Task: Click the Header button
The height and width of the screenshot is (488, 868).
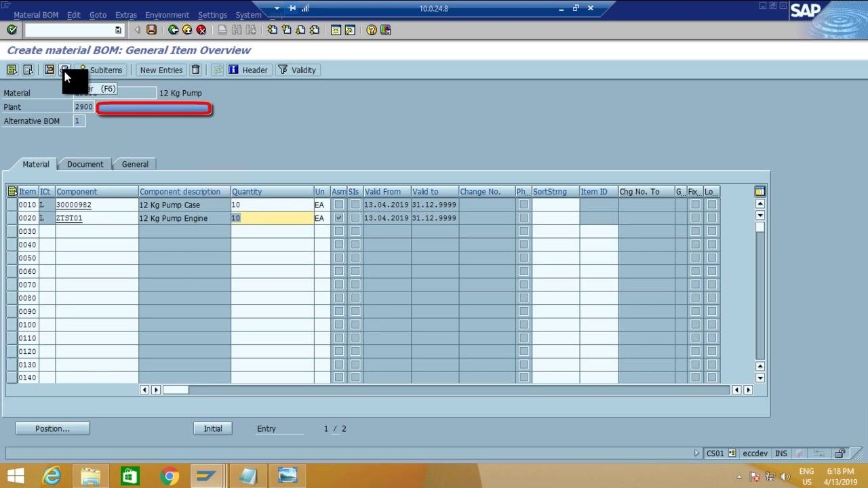Action: tap(248, 70)
